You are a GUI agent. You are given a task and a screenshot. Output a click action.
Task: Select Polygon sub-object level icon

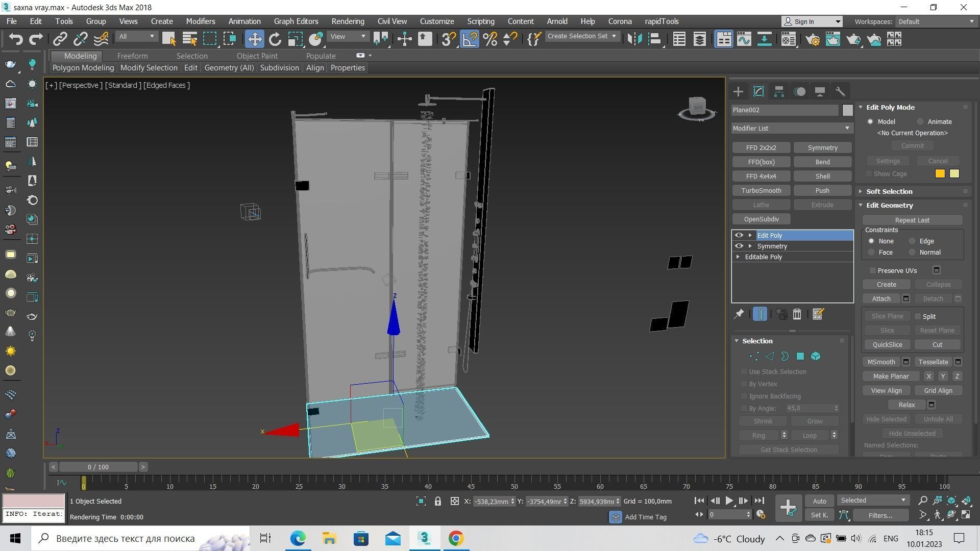click(x=800, y=357)
